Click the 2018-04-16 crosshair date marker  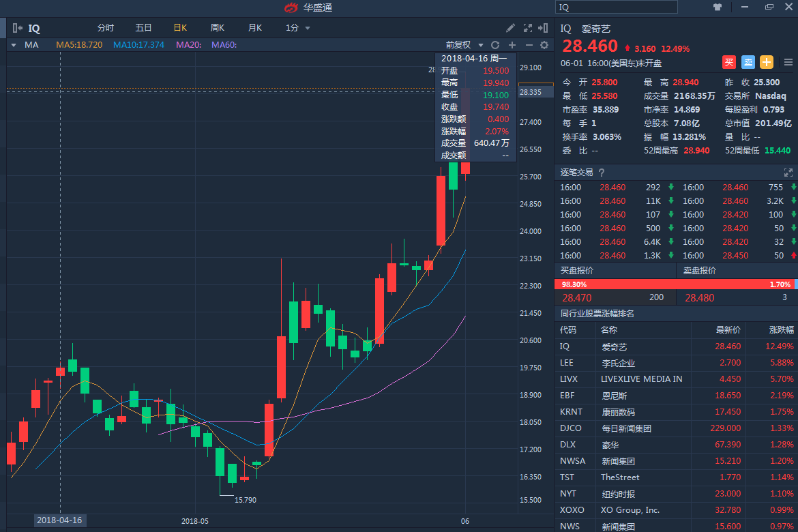[59, 520]
